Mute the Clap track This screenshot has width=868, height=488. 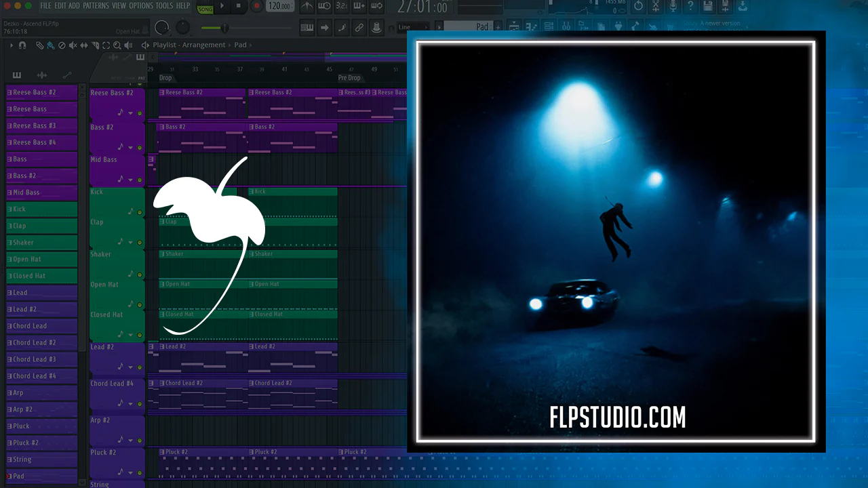click(140, 242)
